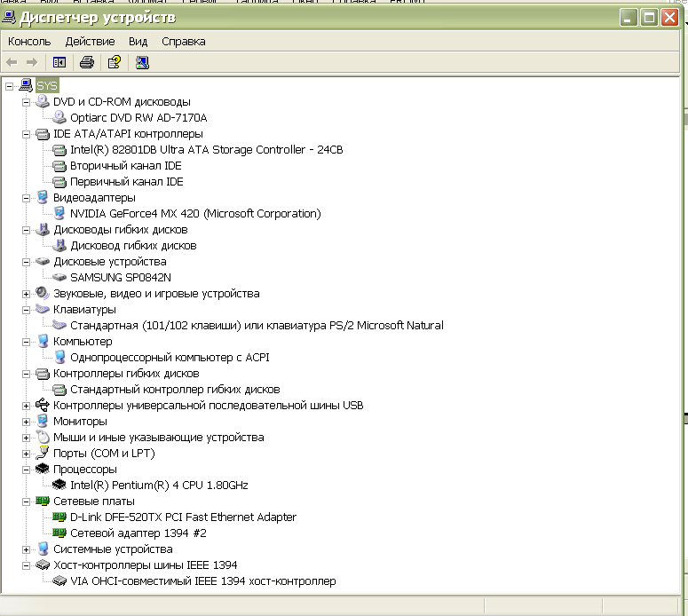
Task: Click the Дисководы гибких дисков category icon
Action: click(x=43, y=229)
